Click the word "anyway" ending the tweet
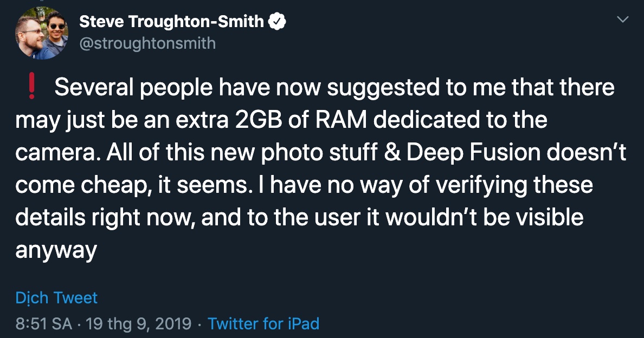Image resolution: width=644 pixels, height=338 pixels. [56, 250]
